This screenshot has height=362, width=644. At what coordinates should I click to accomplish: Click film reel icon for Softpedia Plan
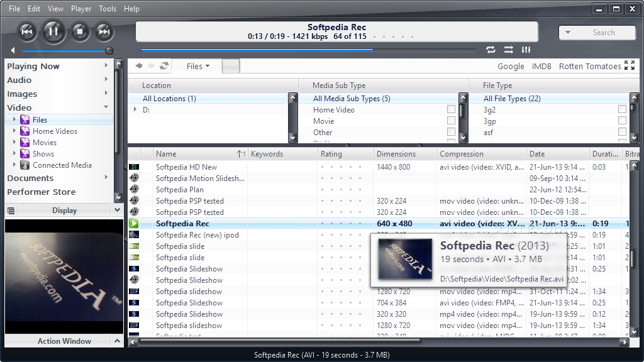pyautogui.click(x=134, y=189)
